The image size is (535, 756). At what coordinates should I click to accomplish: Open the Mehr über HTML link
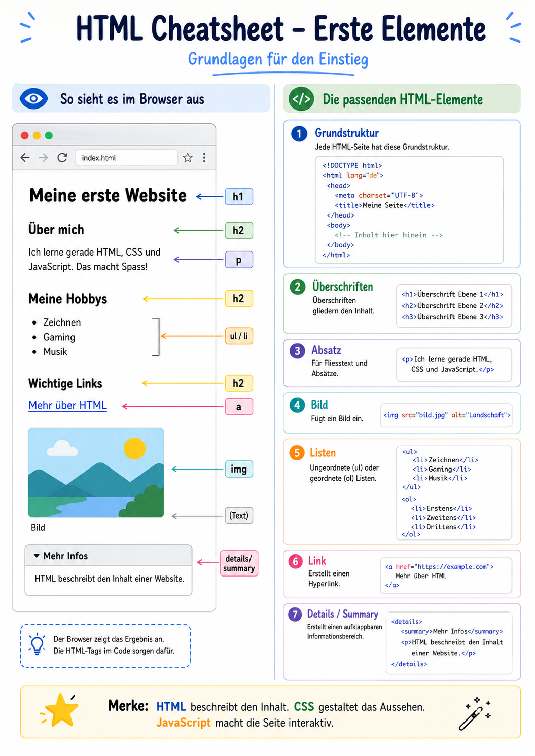point(68,406)
